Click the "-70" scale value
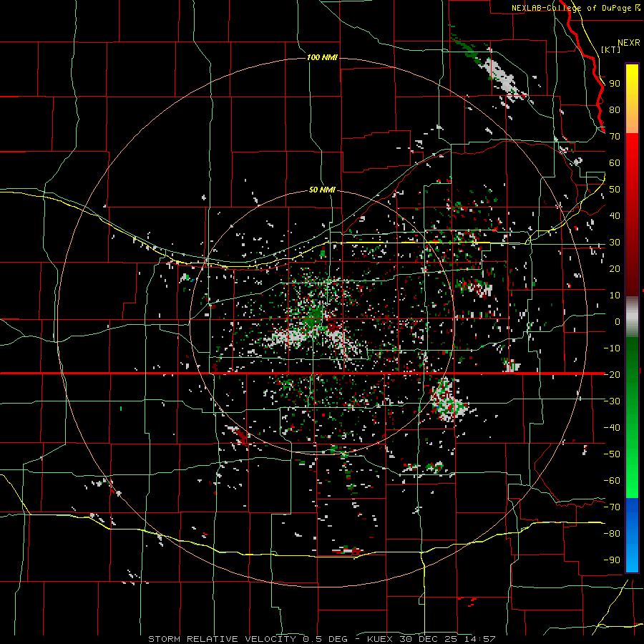 (x=612, y=507)
